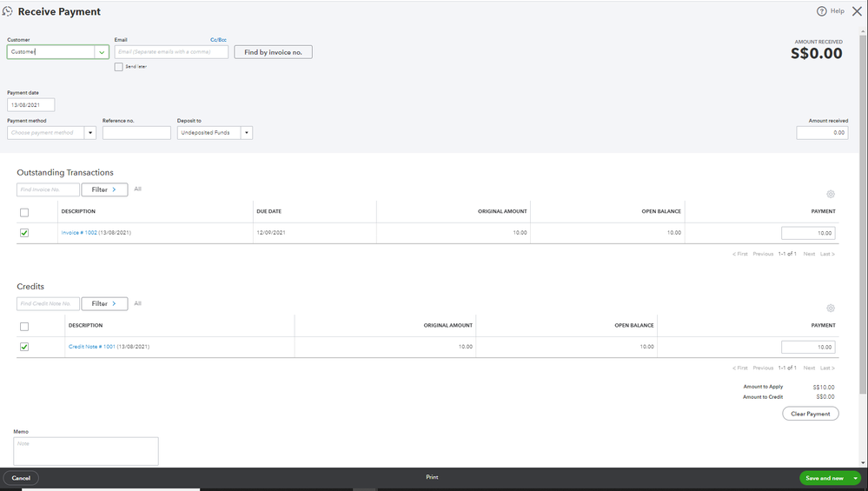Viewport: 868px width, 491px height.
Task: Focus the Find Credit Note No. field
Action: coord(48,304)
